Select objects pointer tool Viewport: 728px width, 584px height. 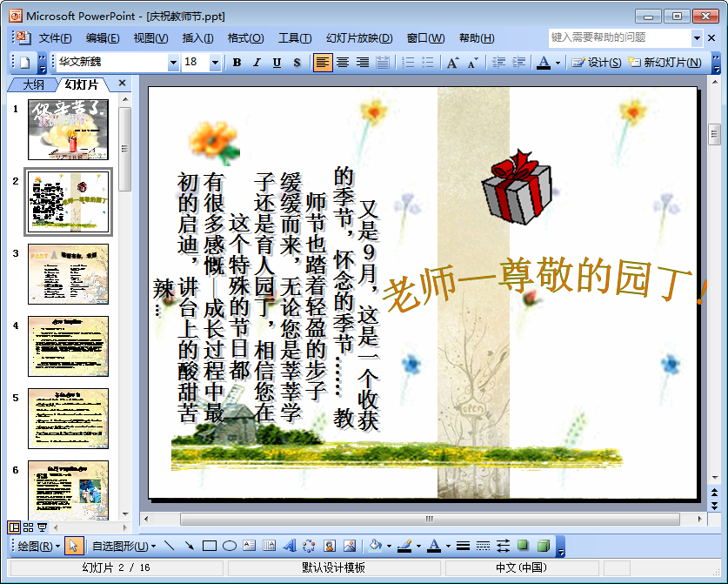pos(74,546)
